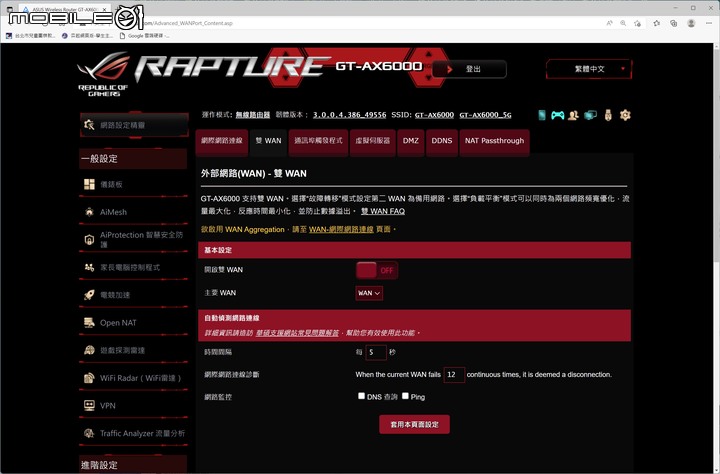Open the 雙 WAN FAQ link

click(383, 211)
